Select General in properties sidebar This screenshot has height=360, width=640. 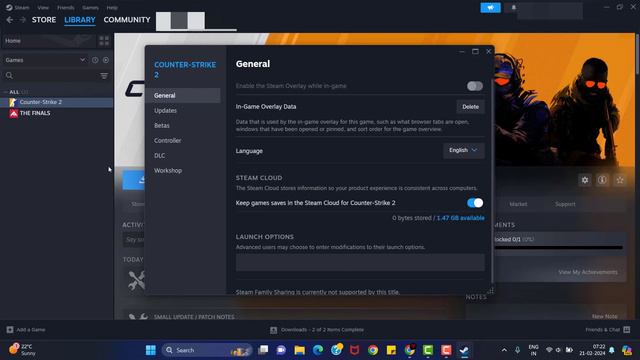click(x=183, y=96)
